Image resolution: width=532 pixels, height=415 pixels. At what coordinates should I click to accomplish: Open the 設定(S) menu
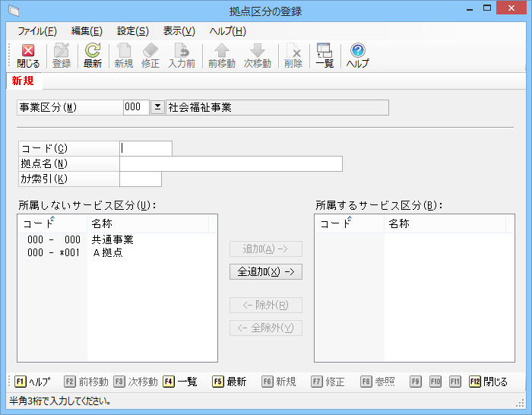pos(133,31)
